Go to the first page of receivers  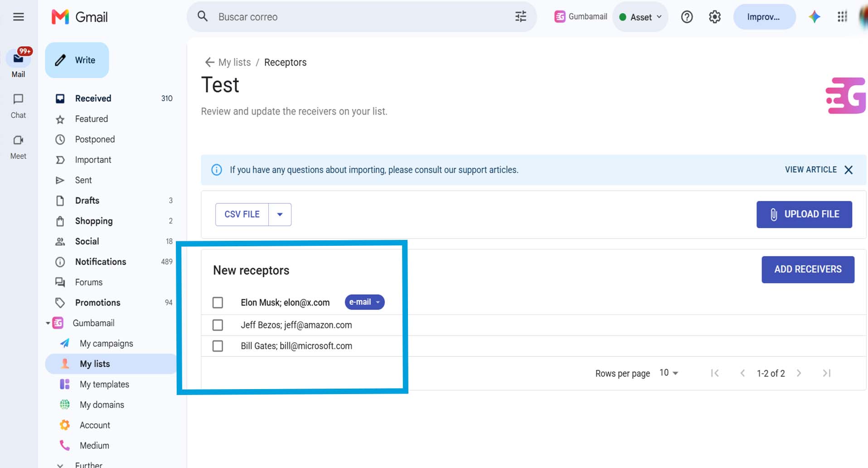point(715,373)
